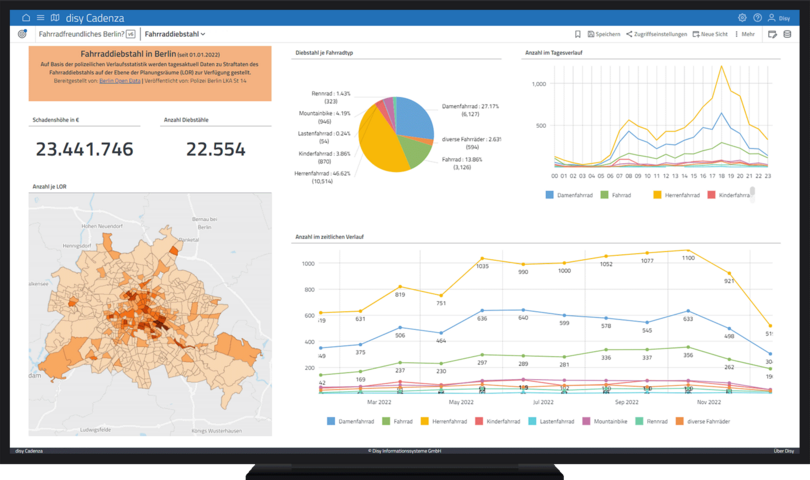Screen dimensions: 810x480
Task: Click the Schadenshöhe value 23.441.746
Action: click(x=84, y=149)
